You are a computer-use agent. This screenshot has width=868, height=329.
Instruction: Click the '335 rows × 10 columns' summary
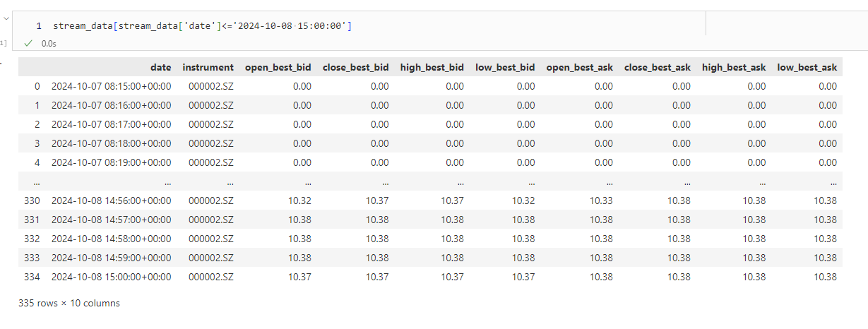click(69, 303)
